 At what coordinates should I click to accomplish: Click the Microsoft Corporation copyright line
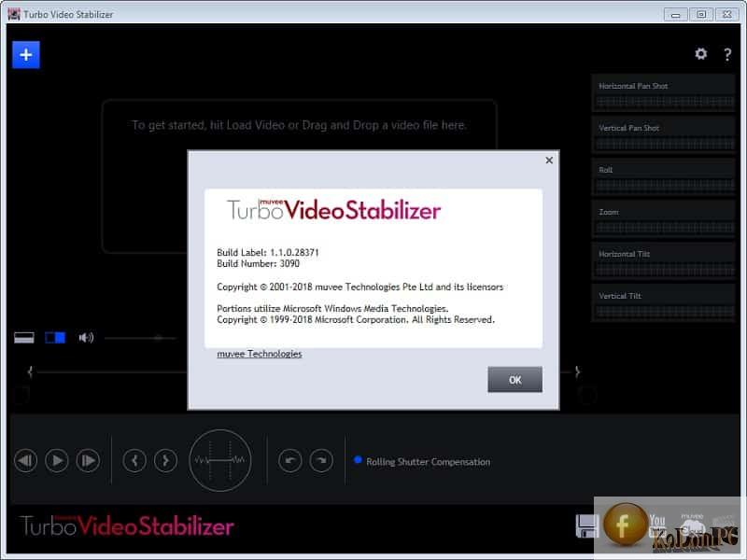tap(356, 319)
